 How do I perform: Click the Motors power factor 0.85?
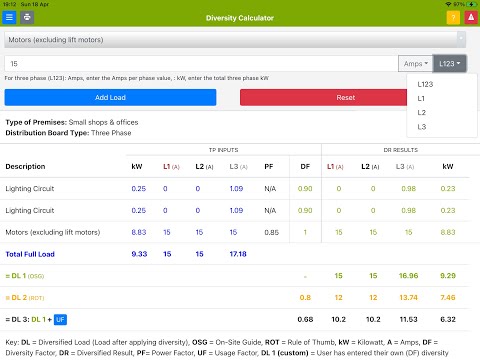[272, 232]
